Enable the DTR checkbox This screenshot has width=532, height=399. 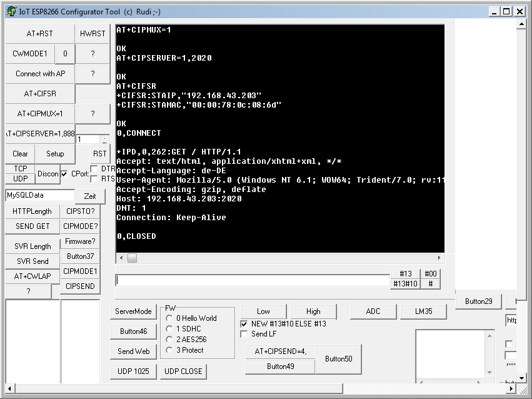(94, 169)
